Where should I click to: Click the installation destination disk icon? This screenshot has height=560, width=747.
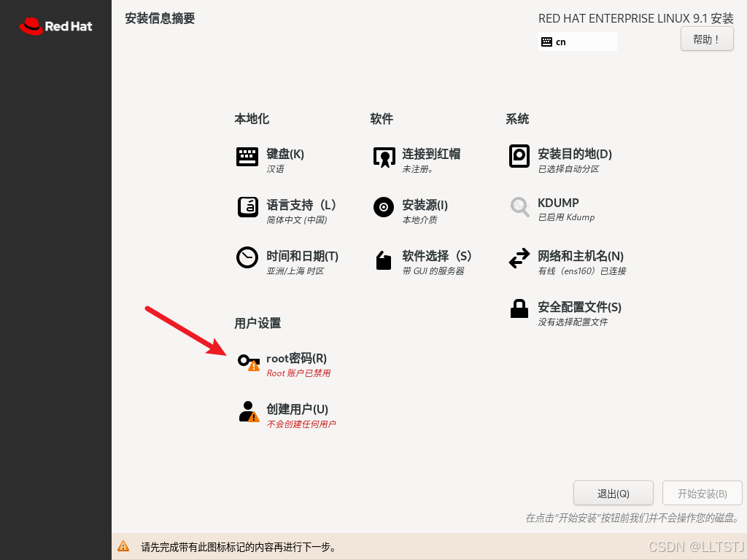point(519,156)
